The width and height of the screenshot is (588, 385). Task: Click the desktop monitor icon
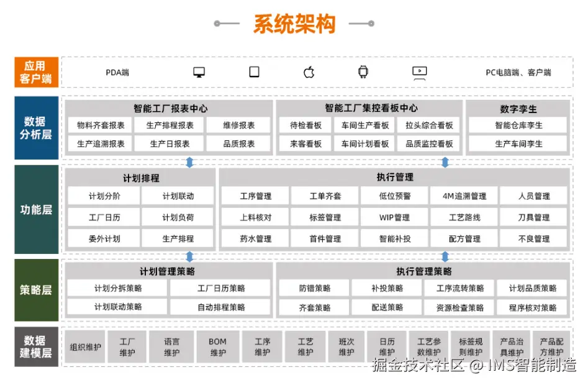[199, 72]
